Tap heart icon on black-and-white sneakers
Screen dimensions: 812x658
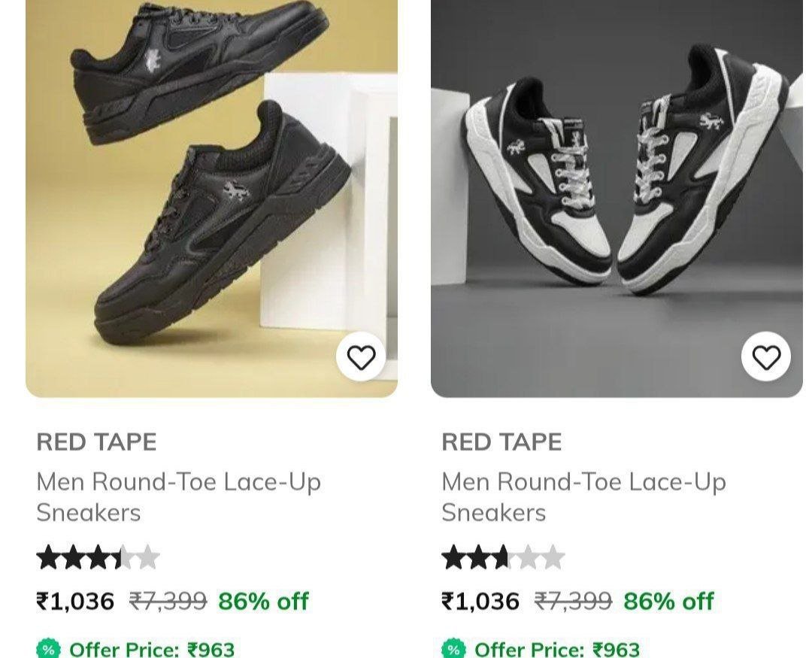[x=766, y=357]
